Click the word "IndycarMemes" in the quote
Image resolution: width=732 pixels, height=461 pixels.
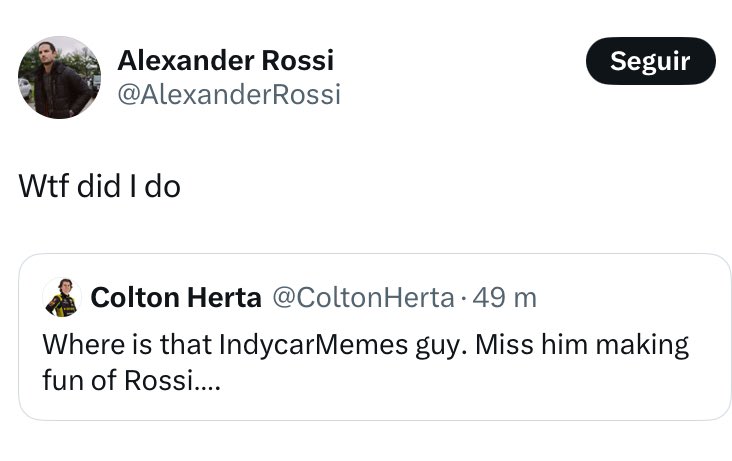tap(313, 345)
